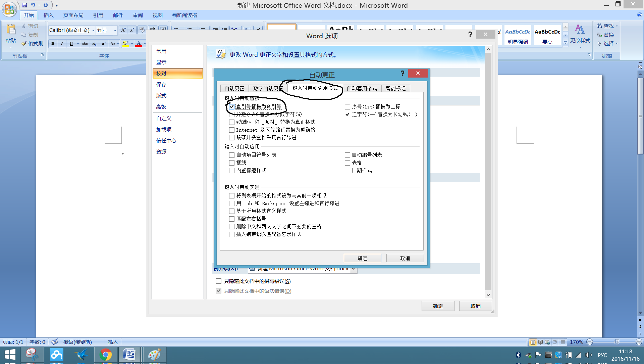This screenshot has height=364, width=644.
Task: Check the 自动编号列表 option
Action: 347,155
